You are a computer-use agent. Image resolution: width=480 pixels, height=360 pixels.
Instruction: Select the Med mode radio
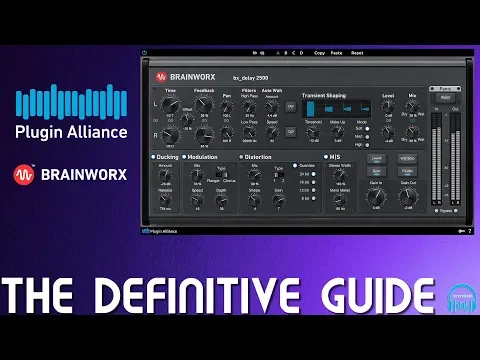click(x=367, y=137)
